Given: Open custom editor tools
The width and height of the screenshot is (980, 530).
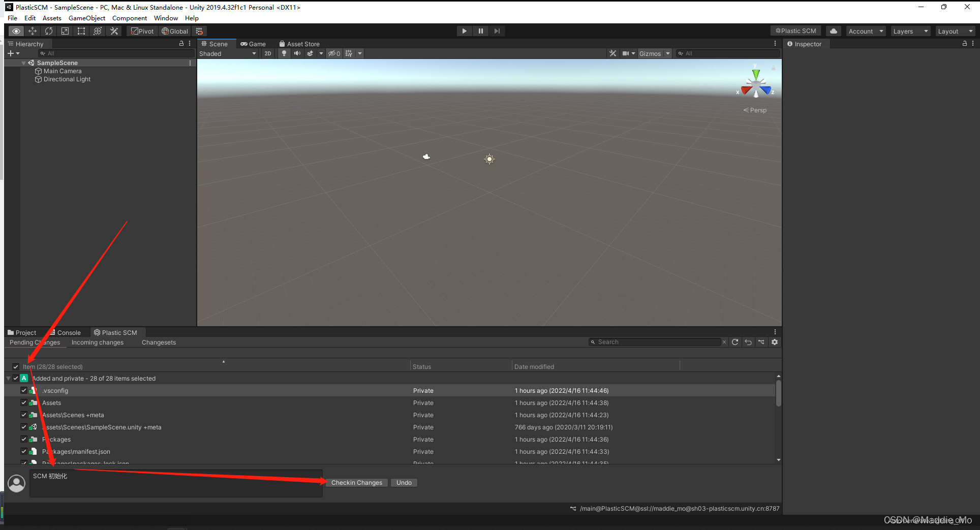Looking at the screenshot, I should point(114,31).
